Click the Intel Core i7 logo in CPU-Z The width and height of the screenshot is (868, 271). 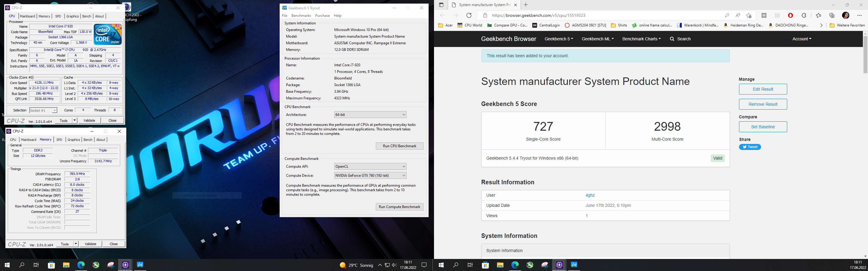coord(108,34)
